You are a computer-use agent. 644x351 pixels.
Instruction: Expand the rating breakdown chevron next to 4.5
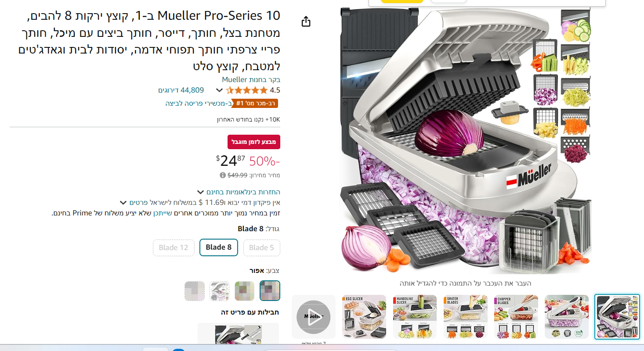219,90
